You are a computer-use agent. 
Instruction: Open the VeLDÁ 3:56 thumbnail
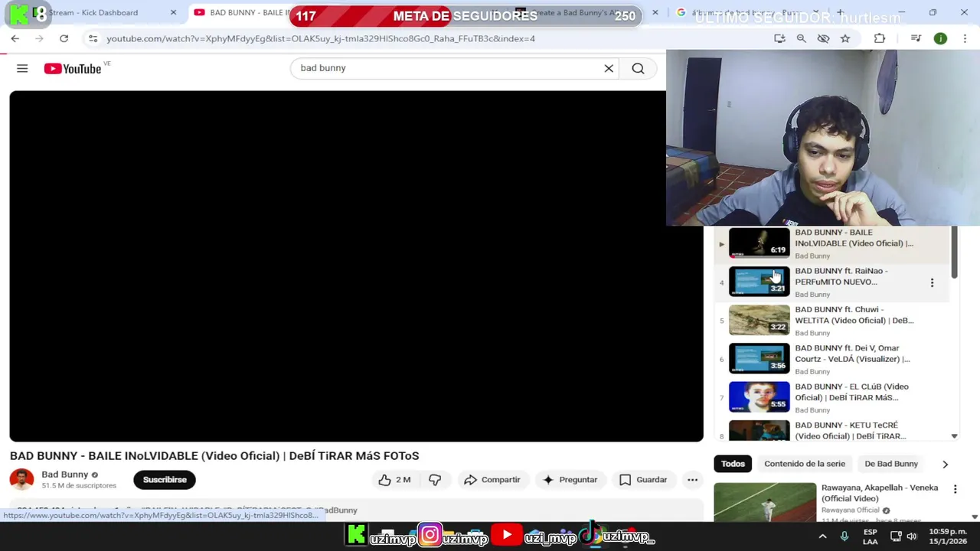coord(759,358)
